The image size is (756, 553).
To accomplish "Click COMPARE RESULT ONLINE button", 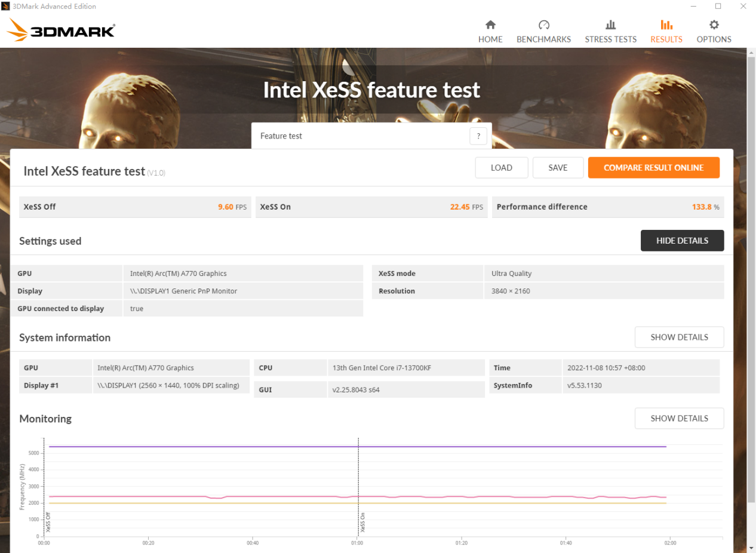I will (654, 168).
